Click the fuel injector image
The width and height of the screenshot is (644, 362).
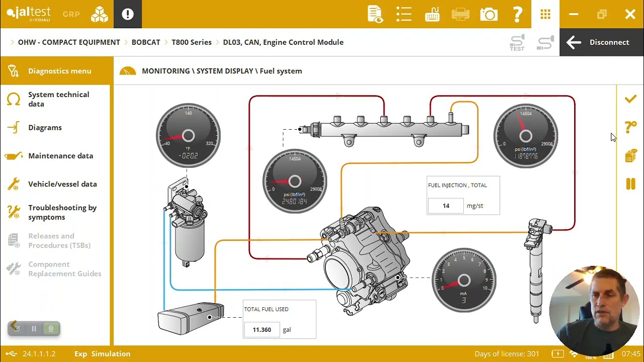click(x=539, y=270)
